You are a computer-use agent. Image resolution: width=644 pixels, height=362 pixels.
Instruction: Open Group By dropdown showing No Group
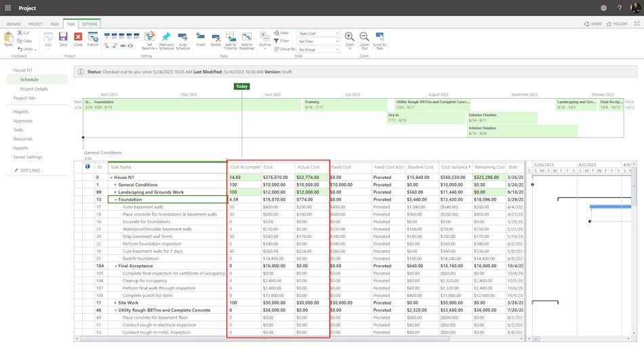click(319, 49)
